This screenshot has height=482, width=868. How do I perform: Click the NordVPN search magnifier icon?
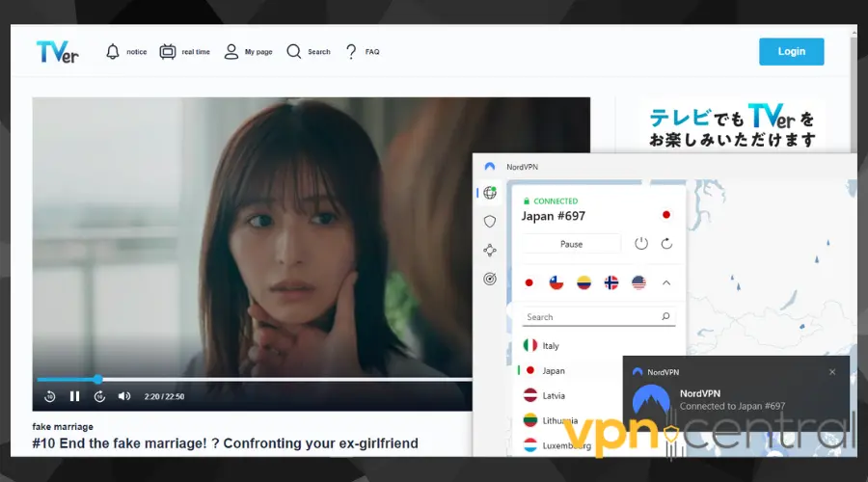[x=665, y=316]
